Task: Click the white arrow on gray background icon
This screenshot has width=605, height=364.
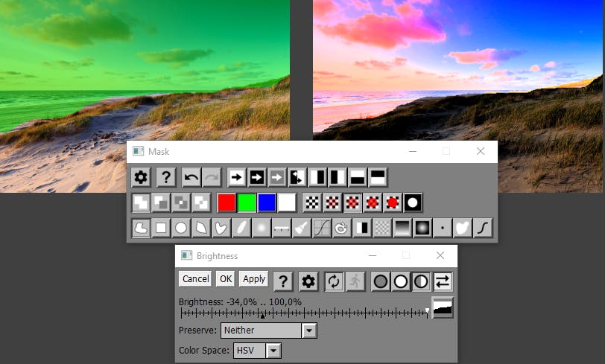Action: point(277,177)
